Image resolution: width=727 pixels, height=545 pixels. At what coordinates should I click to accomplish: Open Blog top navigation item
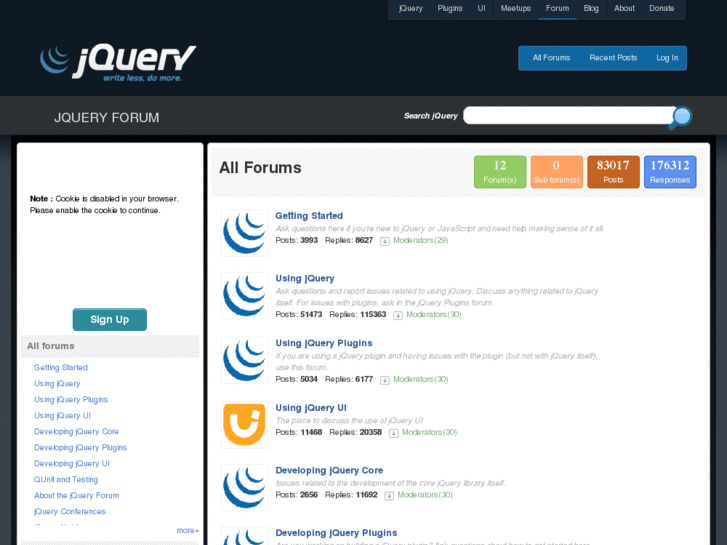[591, 8]
